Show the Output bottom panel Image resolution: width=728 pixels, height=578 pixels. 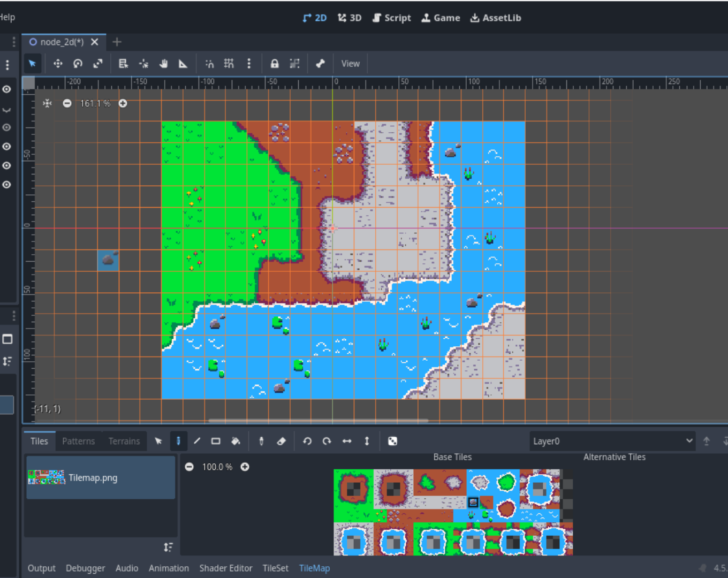(x=42, y=568)
